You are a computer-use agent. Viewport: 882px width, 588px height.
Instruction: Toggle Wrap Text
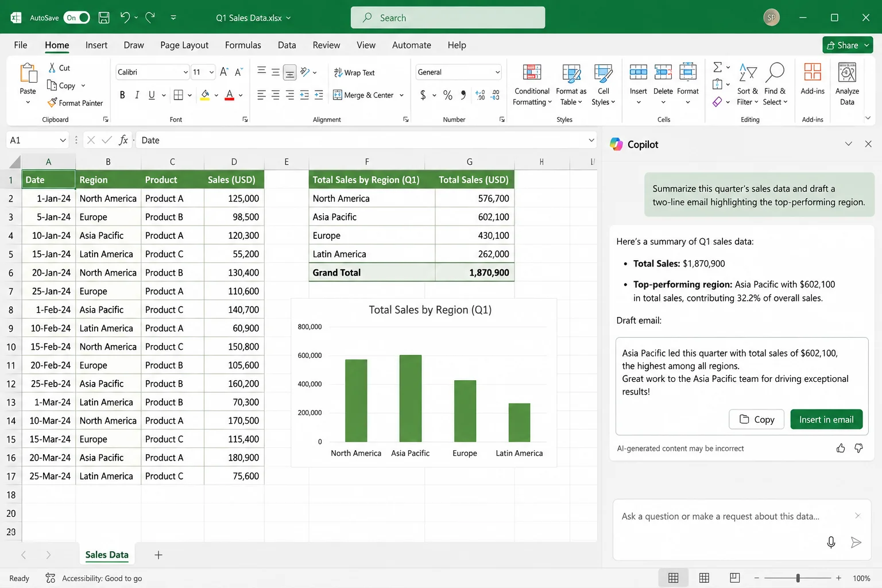354,72
